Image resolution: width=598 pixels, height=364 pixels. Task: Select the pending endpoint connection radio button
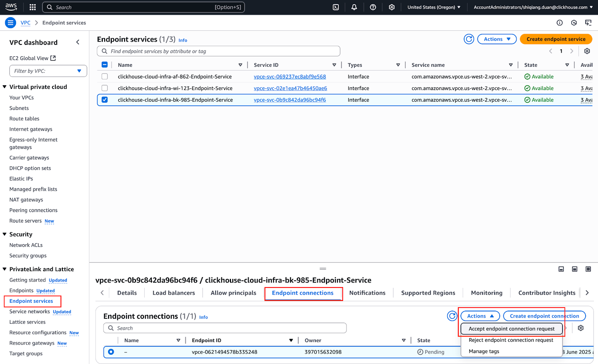point(111,352)
